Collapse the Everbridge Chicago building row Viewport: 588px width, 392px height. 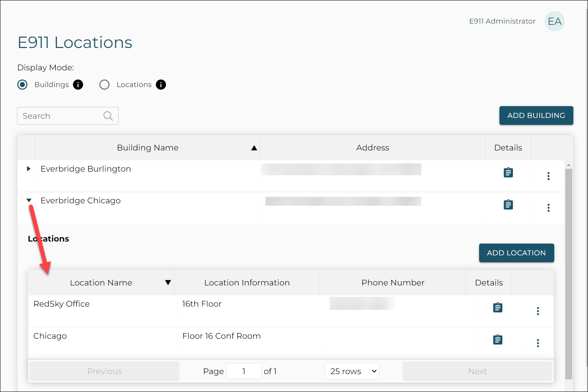tap(29, 200)
